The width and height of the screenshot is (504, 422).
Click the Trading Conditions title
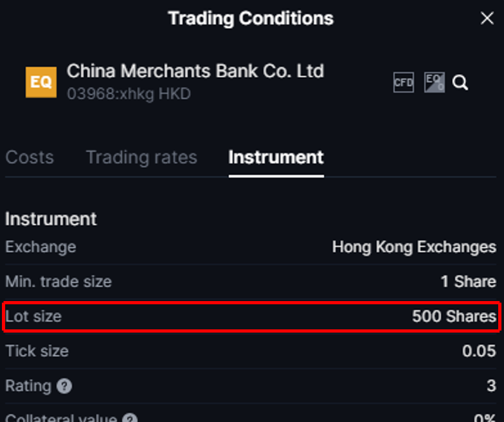point(251,18)
